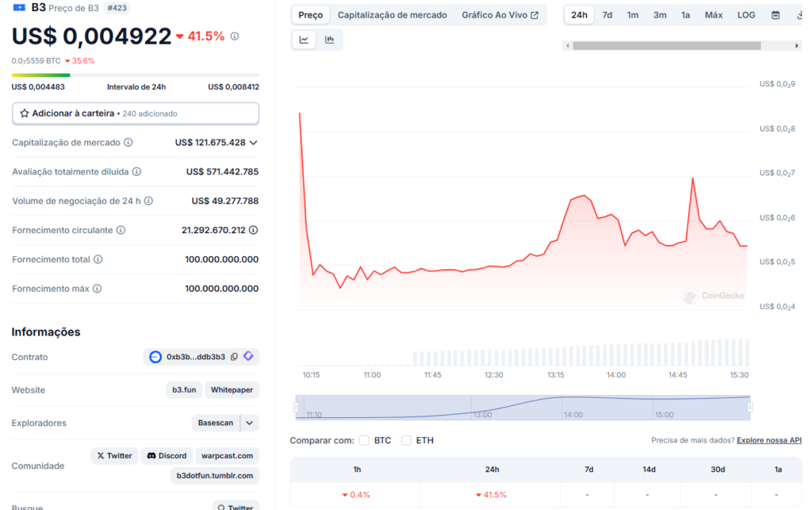Image resolution: width=812 pixels, height=510 pixels.
Task: Expand the market cap chevron by US$ 121.675.428
Action: point(253,143)
